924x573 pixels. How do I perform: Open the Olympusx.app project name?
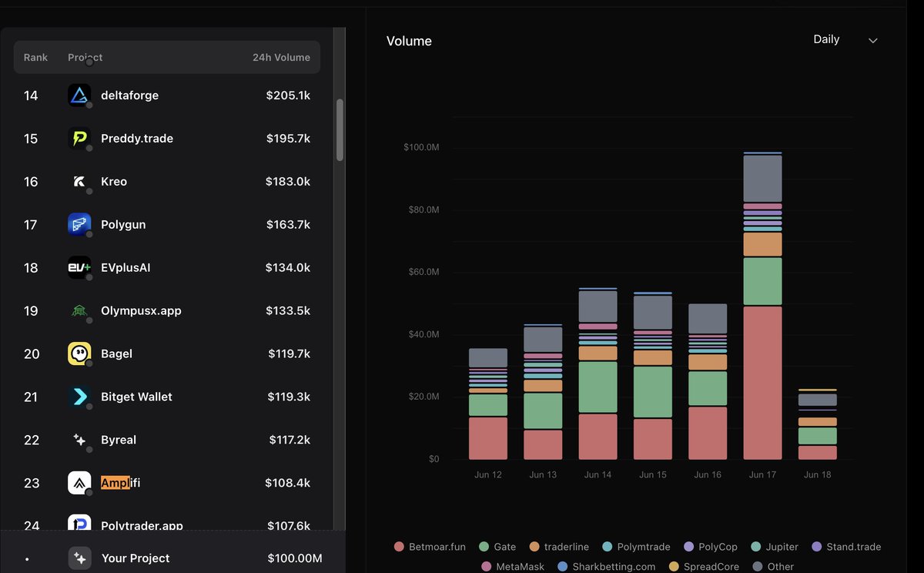pos(141,311)
